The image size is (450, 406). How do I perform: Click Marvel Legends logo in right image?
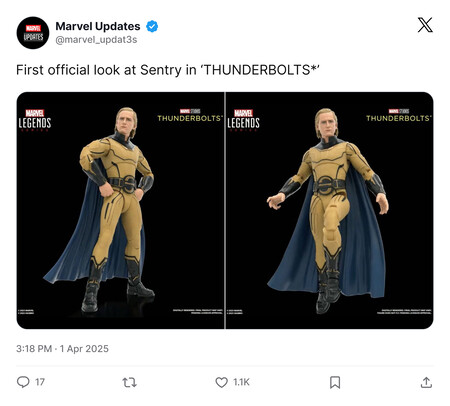[244, 120]
